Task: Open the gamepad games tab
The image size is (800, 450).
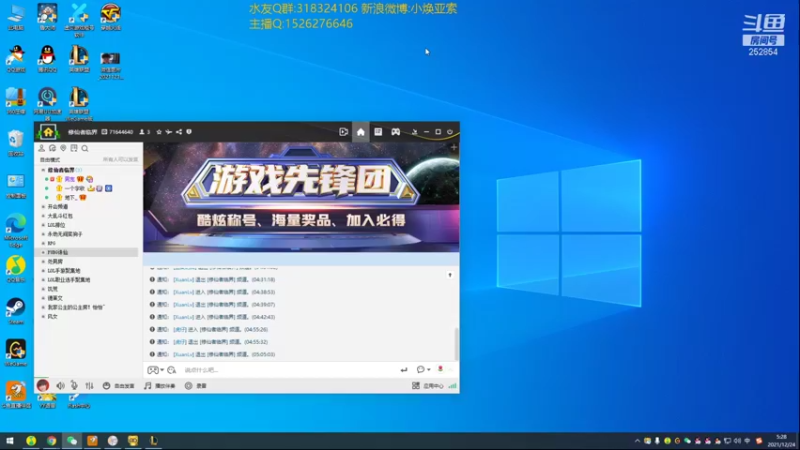Action: (395, 132)
